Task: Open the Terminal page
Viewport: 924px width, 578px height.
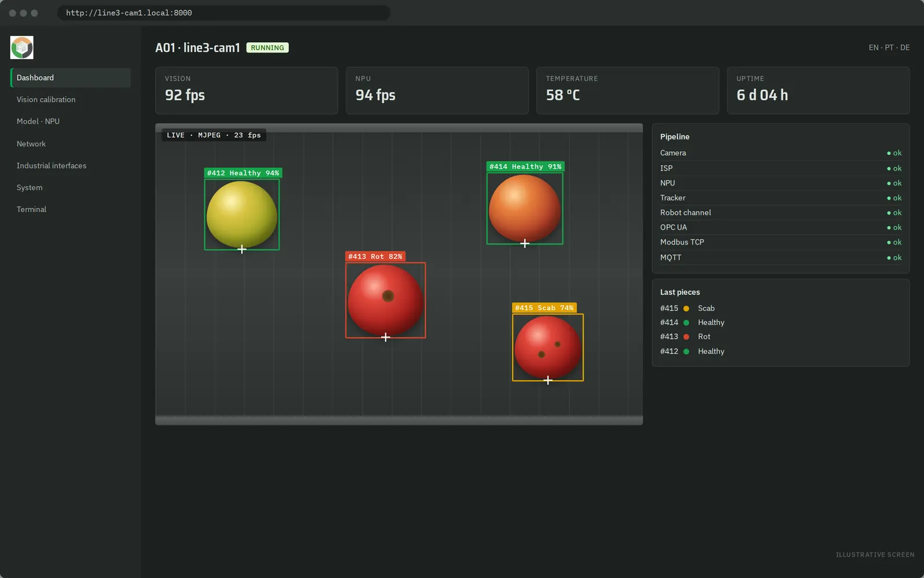Action: pos(70,209)
